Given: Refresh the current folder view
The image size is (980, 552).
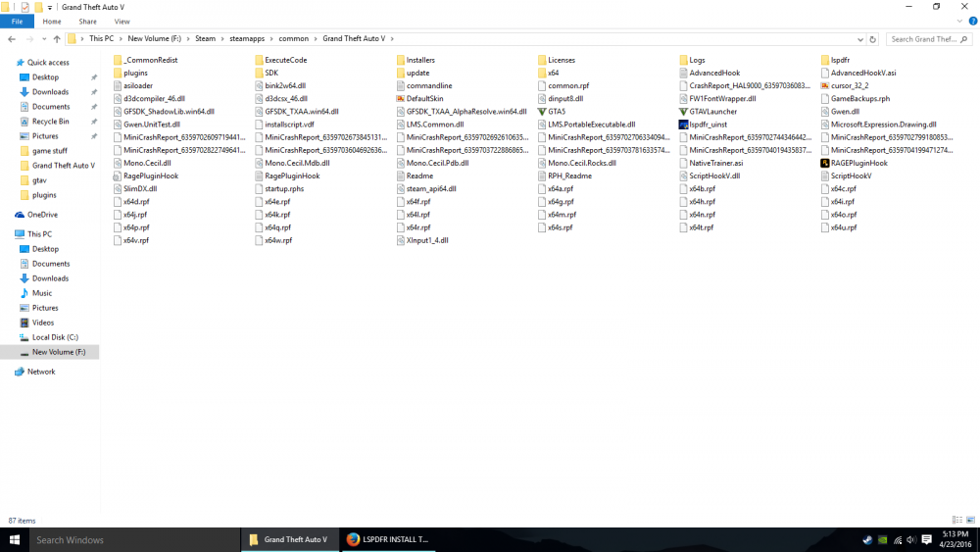Looking at the screenshot, I should pos(873,39).
